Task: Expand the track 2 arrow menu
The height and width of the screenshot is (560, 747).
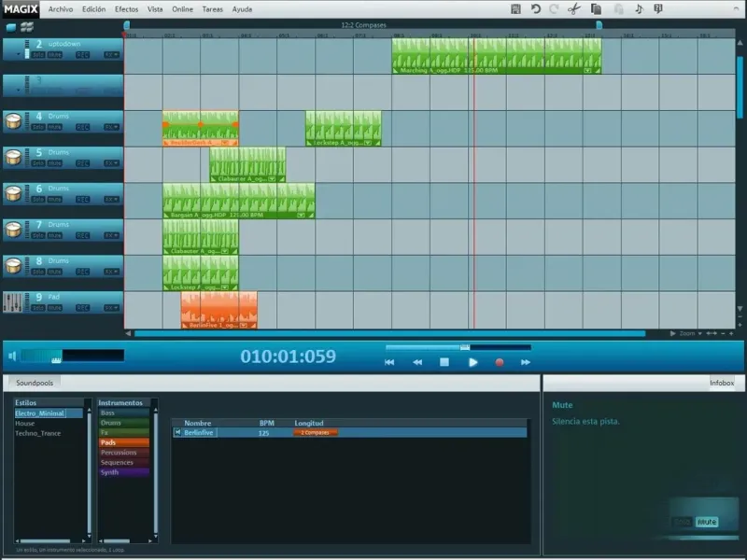Action: [19, 54]
